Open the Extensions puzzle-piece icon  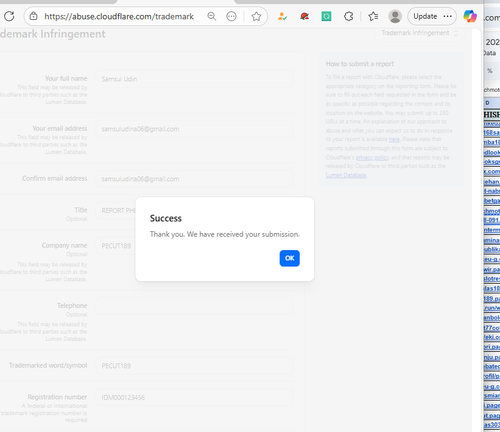click(x=348, y=16)
